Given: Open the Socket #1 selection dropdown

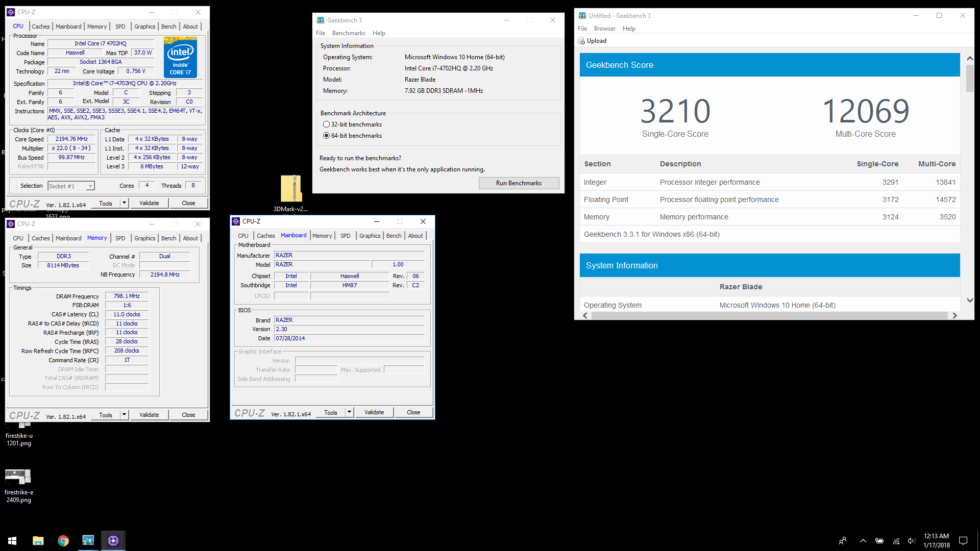Looking at the screenshot, I should click(71, 186).
